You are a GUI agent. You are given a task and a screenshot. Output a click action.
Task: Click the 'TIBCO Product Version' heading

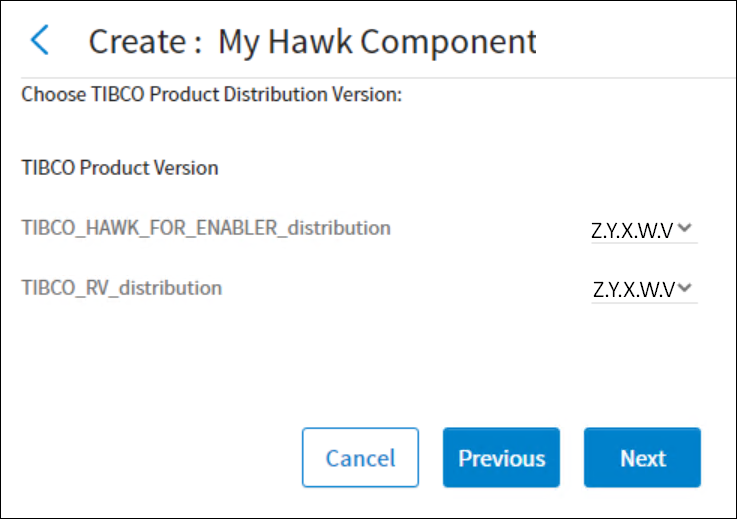[x=120, y=168]
